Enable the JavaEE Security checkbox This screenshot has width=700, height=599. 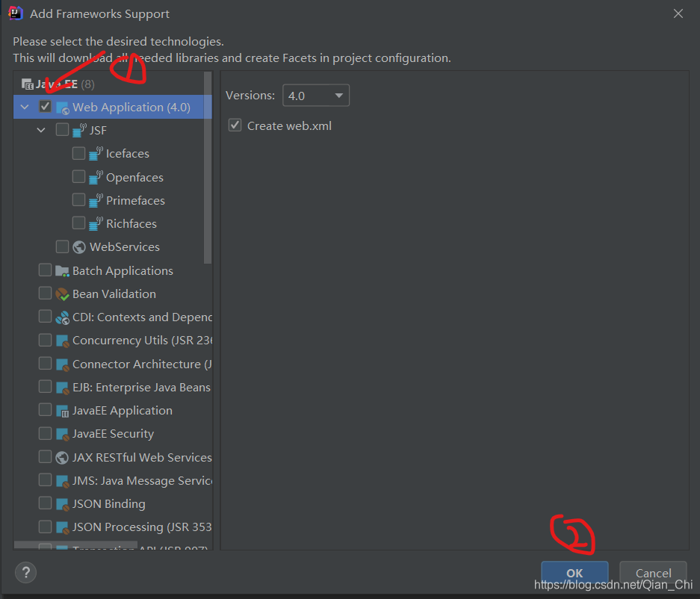45,433
